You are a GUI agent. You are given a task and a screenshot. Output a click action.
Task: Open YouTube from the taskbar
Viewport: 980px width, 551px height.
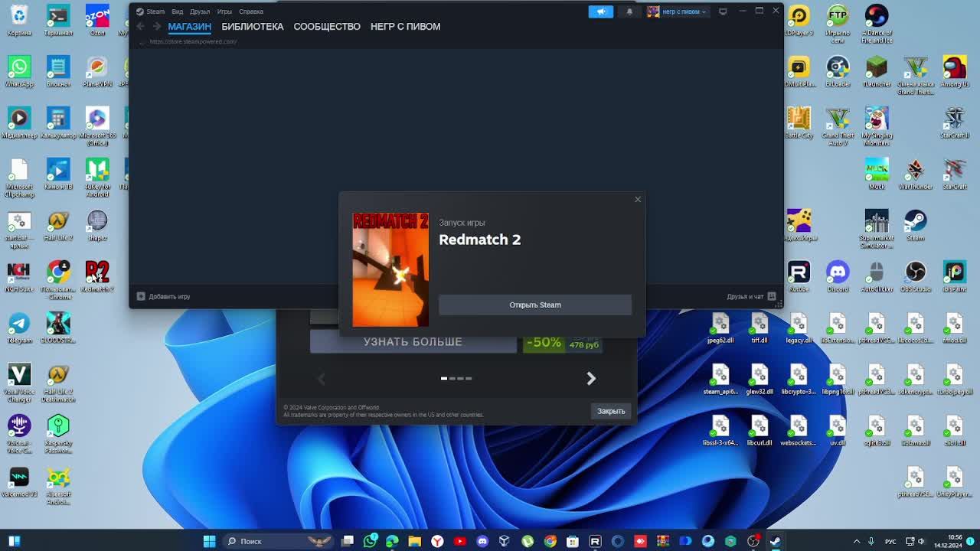pyautogui.click(x=459, y=541)
